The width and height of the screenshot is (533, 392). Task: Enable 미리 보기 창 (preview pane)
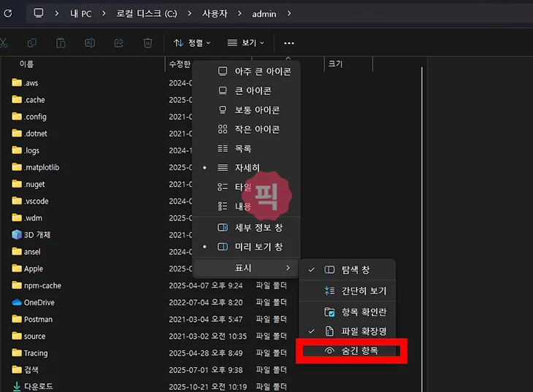tap(258, 247)
